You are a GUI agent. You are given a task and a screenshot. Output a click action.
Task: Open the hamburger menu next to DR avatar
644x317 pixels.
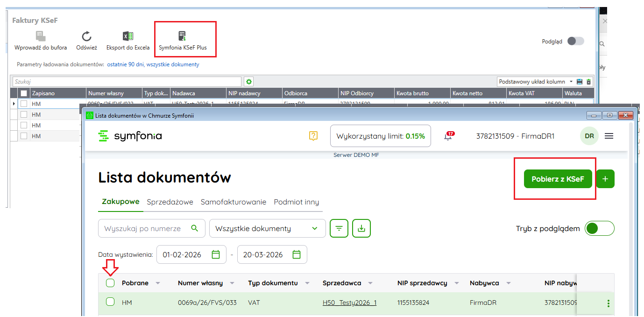coord(609,136)
